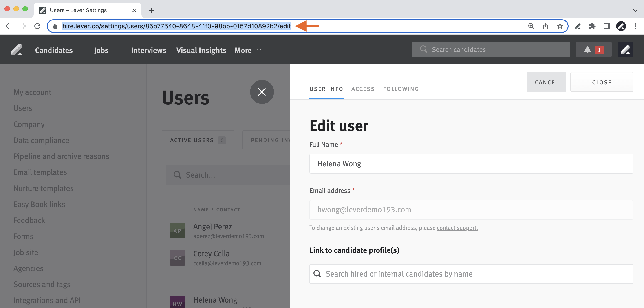Viewport: 644px width, 308px height.
Task: Click the Search candidates box in header
Action: pos(491,49)
